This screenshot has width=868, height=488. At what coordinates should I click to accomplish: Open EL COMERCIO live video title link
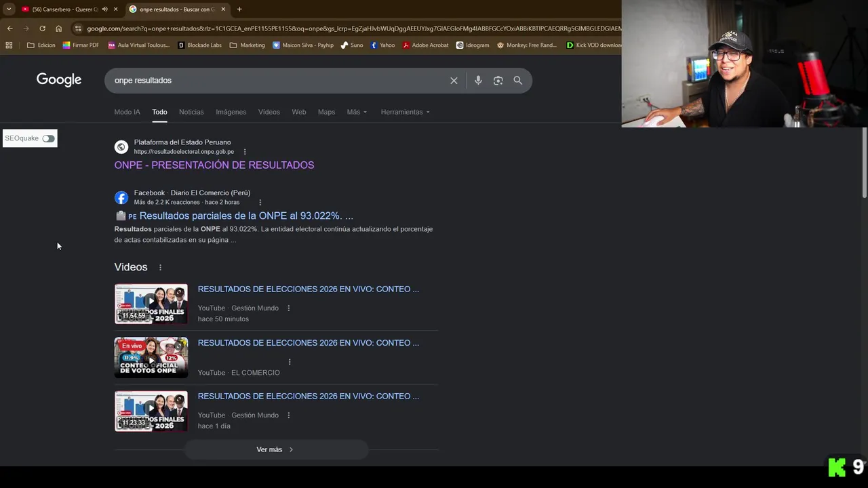(309, 343)
